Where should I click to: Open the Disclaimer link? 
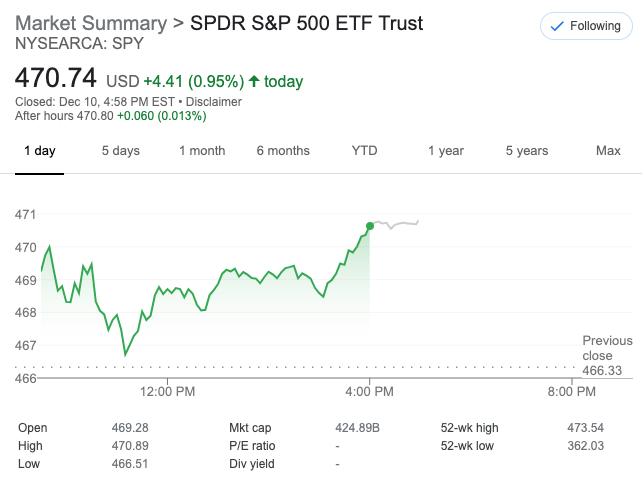pos(214,101)
